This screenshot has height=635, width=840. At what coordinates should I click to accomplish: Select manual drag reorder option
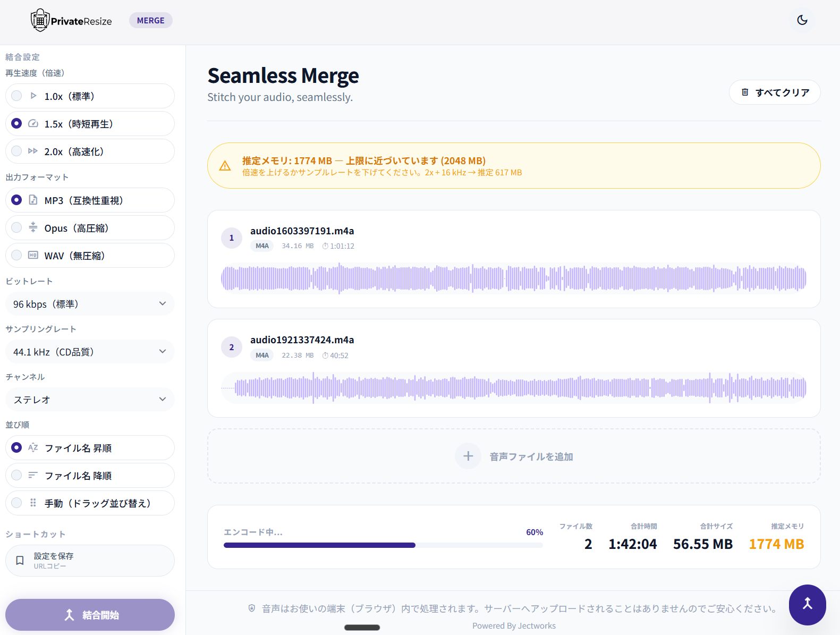pos(90,503)
